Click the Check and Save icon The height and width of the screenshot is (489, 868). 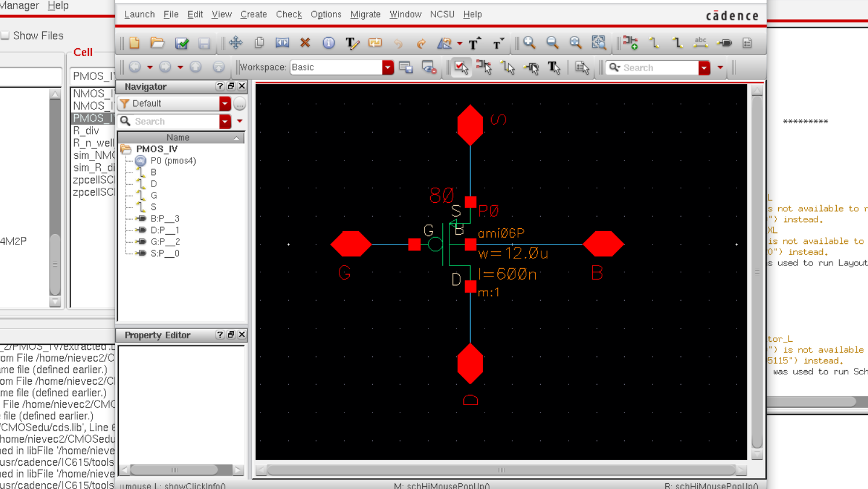(182, 43)
